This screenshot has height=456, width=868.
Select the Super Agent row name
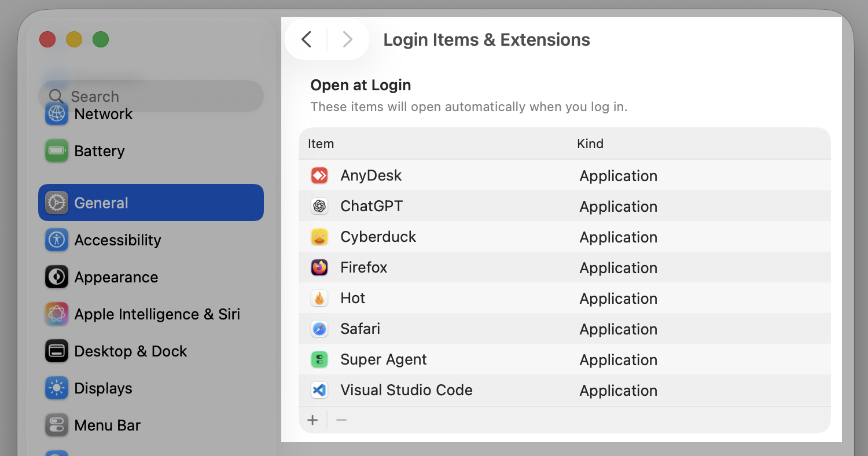tap(384, 359)
